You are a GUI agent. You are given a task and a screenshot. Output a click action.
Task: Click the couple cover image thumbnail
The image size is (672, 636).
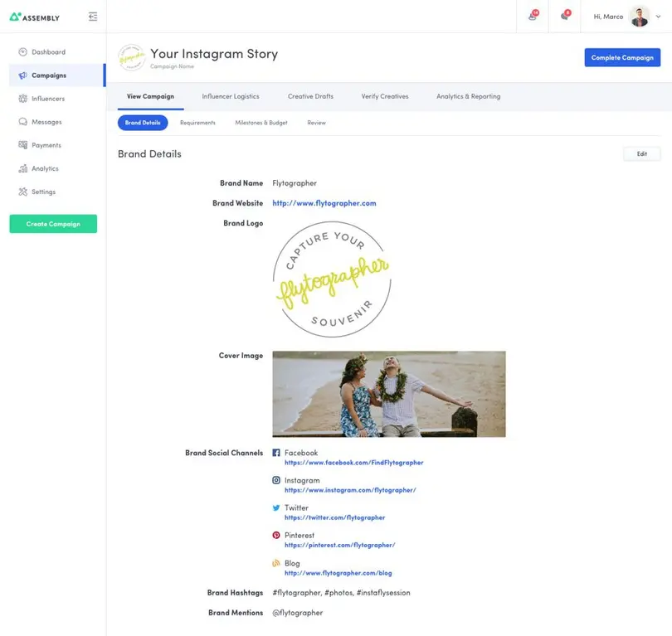click(x=388, y=394)
